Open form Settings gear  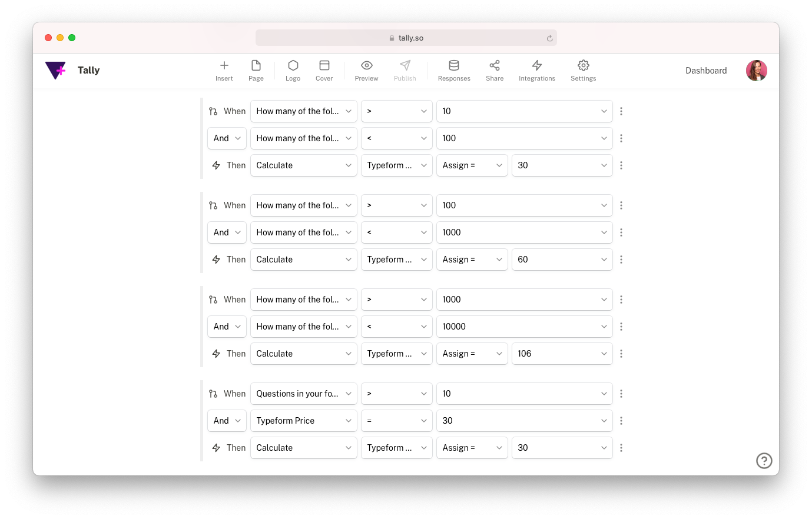(584, 65)
